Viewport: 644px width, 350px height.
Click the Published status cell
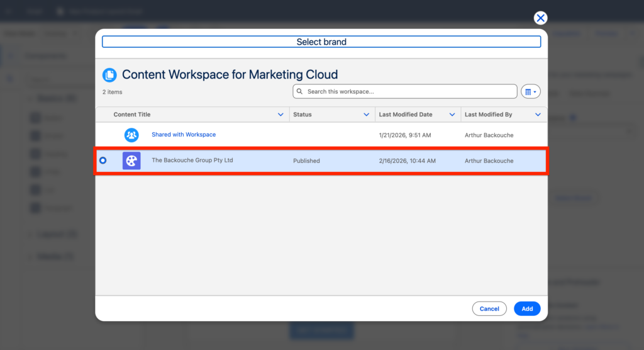[306, 161]
